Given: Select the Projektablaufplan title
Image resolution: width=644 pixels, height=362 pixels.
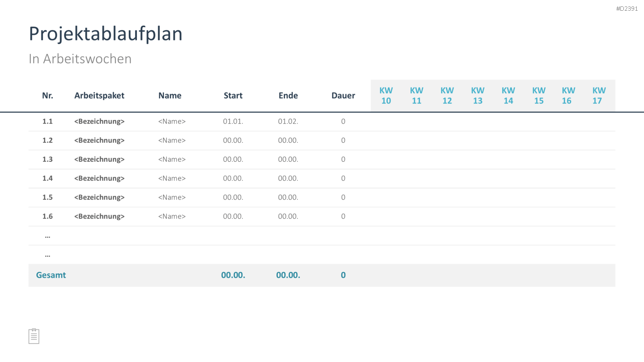Looking at the screenshot, I should coord(106,34).
